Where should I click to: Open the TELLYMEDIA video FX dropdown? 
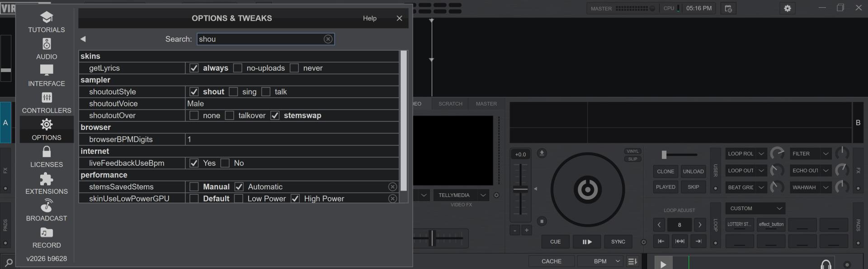tap(483, 195)
